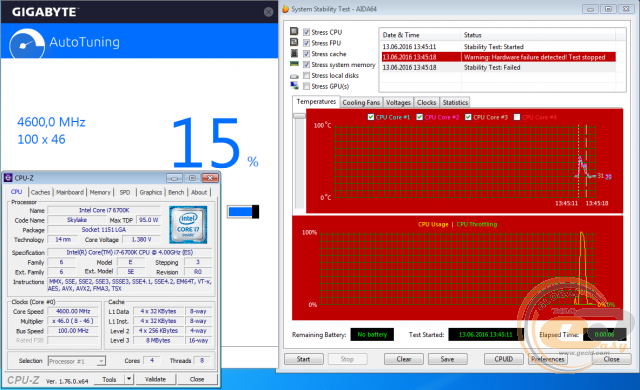The height and width of the screenshot is (390, 640).
Task: Open the Tools dropdown arrow in CPU-Z
Action: coord(129,379)
